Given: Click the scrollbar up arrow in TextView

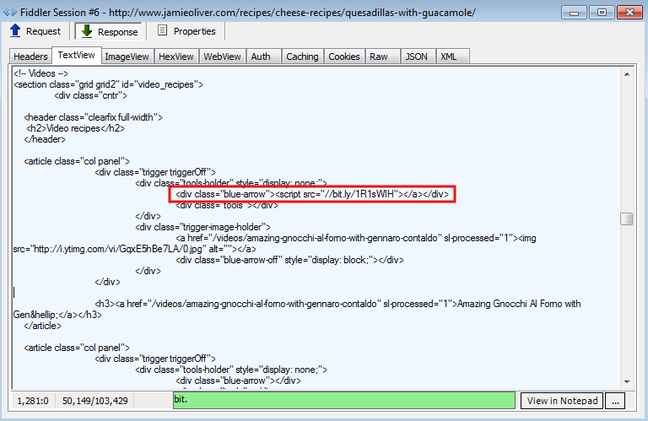Looking at the screenshot, I should coord(627,74).
